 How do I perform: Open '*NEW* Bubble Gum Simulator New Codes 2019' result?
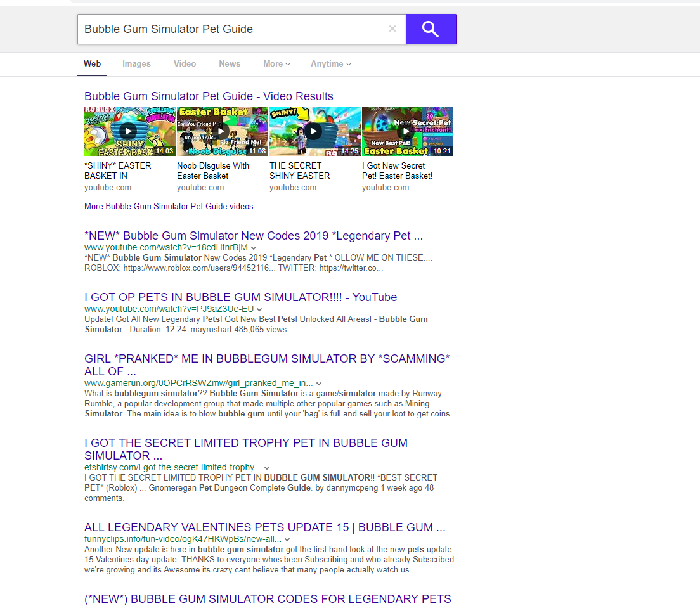[x=254, y=235]
